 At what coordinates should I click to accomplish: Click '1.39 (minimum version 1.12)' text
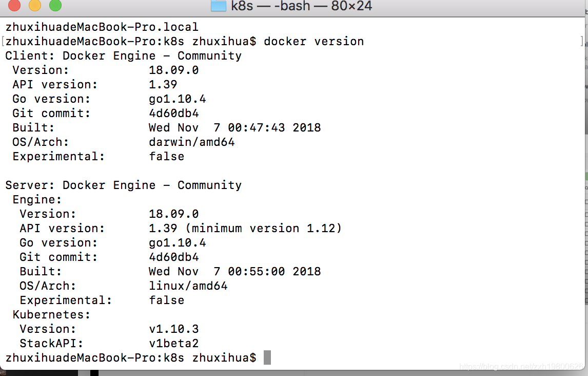(x=245, y=228)
